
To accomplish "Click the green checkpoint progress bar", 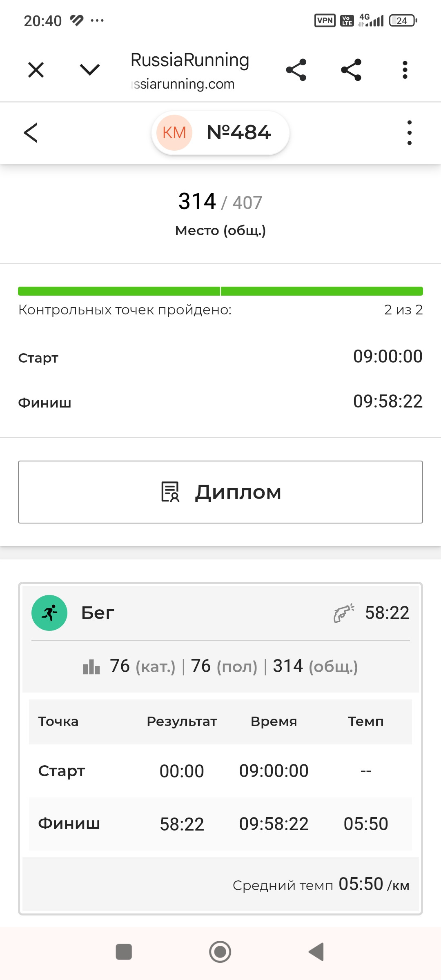I will click(220, 291).
